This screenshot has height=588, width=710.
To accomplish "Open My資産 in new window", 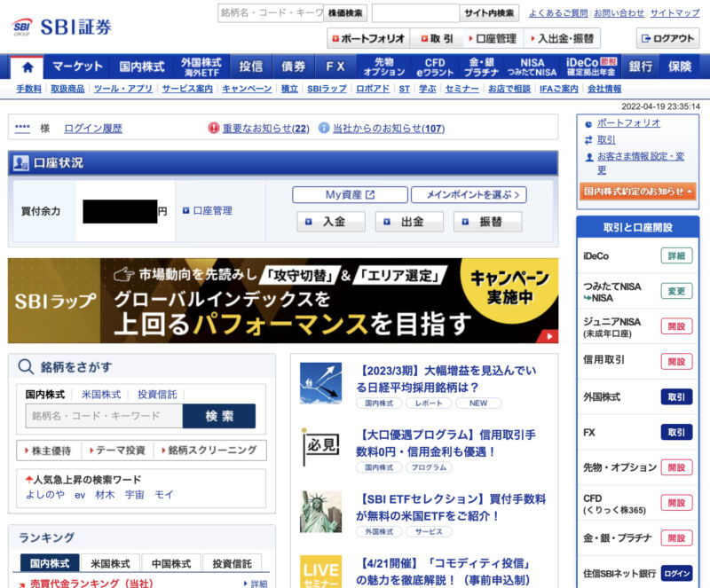I will tap(350, 194).
